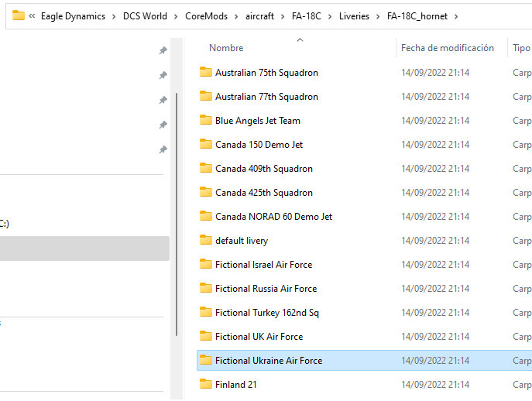Expand chevron after DCS World in path
This screenshot has height=401, width=532.
point(176,16)
